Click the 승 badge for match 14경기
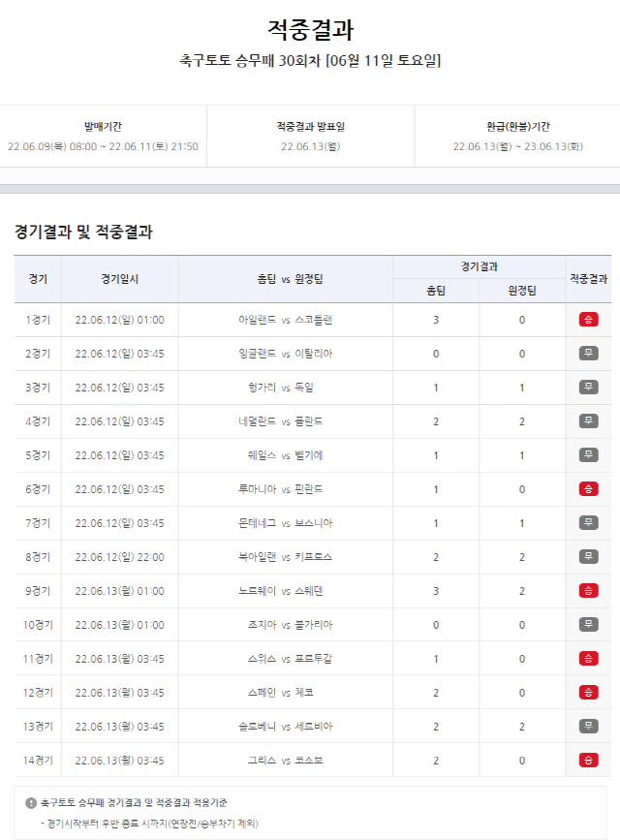The height and width of the screenshot is (840, 620). click(x=588, y=761)
